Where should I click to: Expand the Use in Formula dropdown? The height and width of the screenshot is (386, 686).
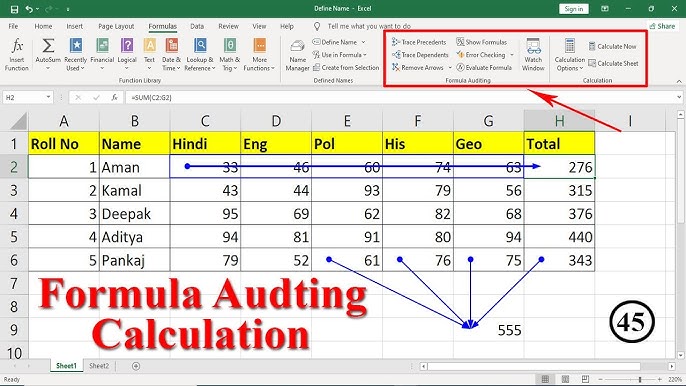pyautogui.click(x=364, y=55)
